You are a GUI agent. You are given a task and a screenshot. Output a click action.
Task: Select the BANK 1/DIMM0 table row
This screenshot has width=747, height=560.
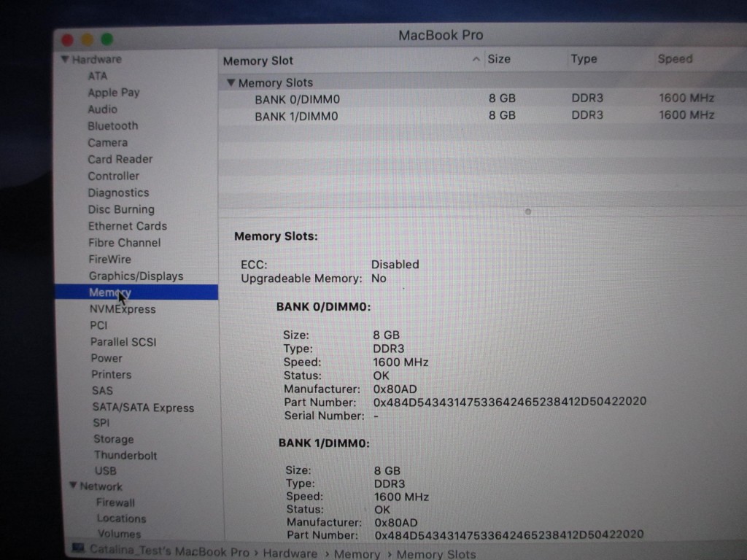point(483,116)
